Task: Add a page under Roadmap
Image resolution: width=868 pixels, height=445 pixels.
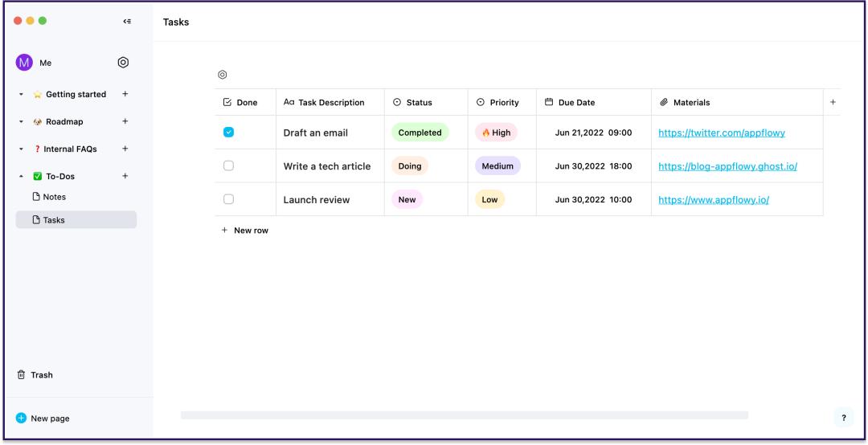Action: tap(125, 121)
